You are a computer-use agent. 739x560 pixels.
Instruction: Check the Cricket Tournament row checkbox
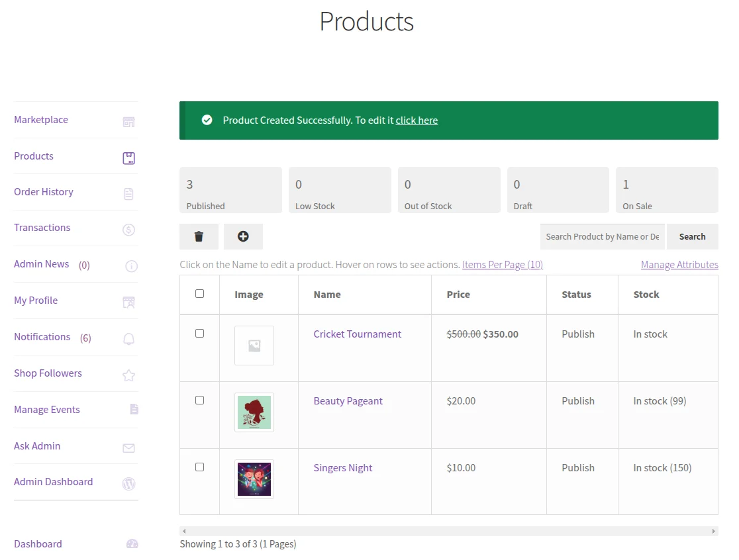(x=199, y=334)
